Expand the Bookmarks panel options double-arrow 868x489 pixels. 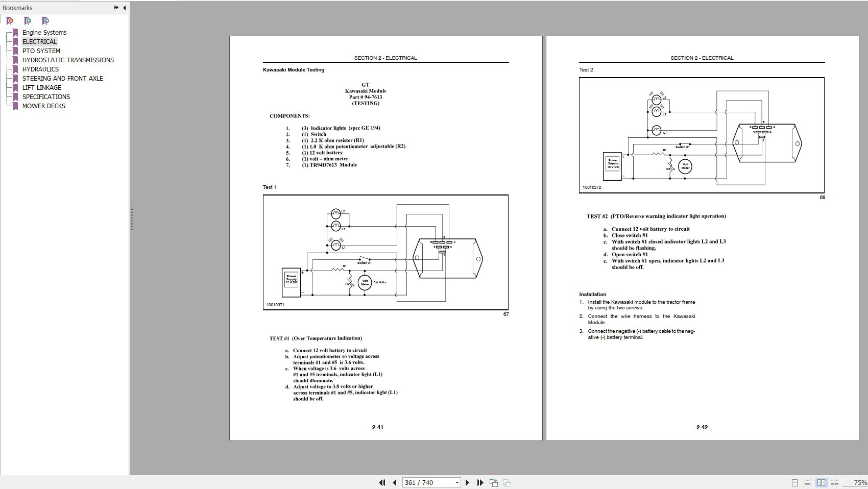coord(116,8)
